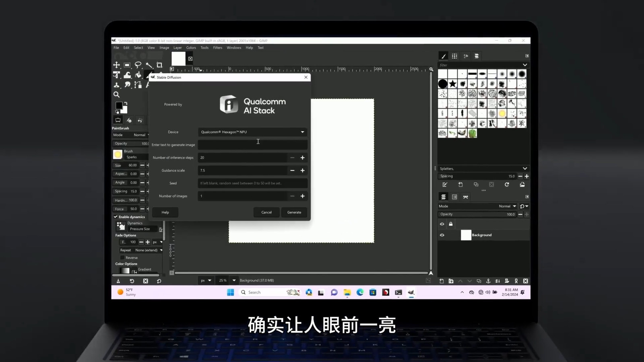Open the fade length px unit dropdown

point(157,242)
